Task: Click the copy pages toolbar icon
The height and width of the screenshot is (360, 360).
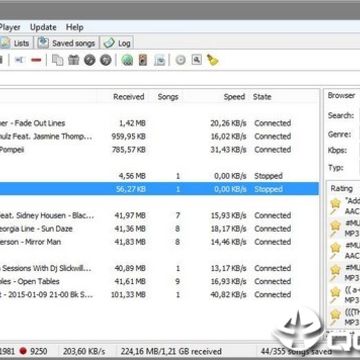Action: (58, 60)
